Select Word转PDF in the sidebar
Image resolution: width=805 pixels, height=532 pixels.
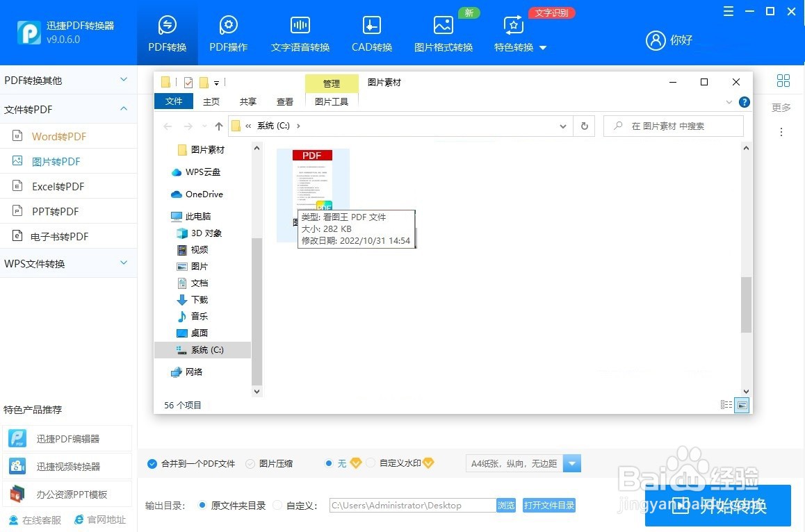(x=68, y=136)
